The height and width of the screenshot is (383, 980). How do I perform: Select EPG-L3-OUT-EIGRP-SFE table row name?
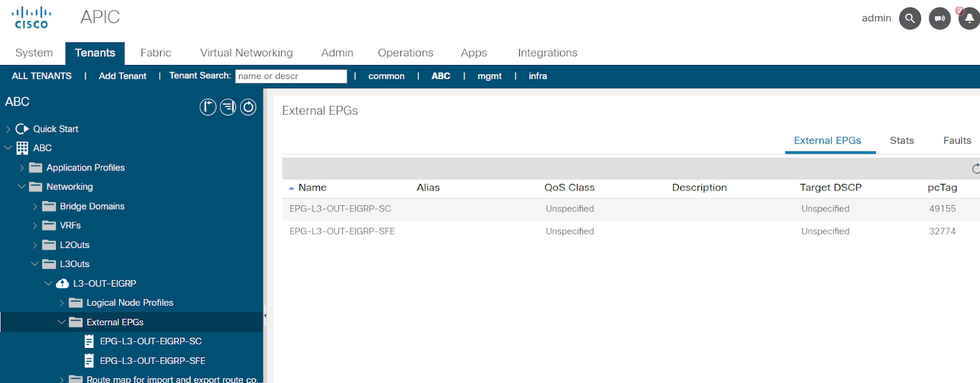coord(342,231)
